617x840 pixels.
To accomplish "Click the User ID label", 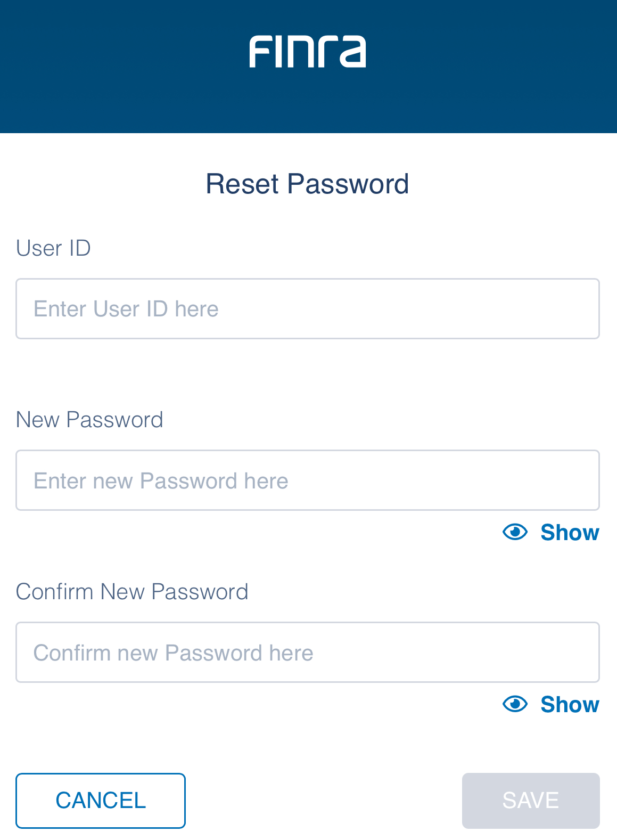I will tap(53, 248).
